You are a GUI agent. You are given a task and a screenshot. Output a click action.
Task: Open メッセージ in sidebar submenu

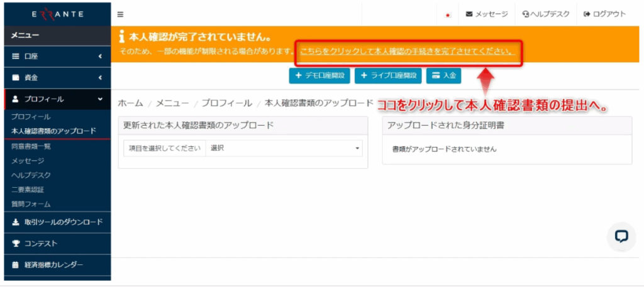pyautogui.click(x=28, y=161)
